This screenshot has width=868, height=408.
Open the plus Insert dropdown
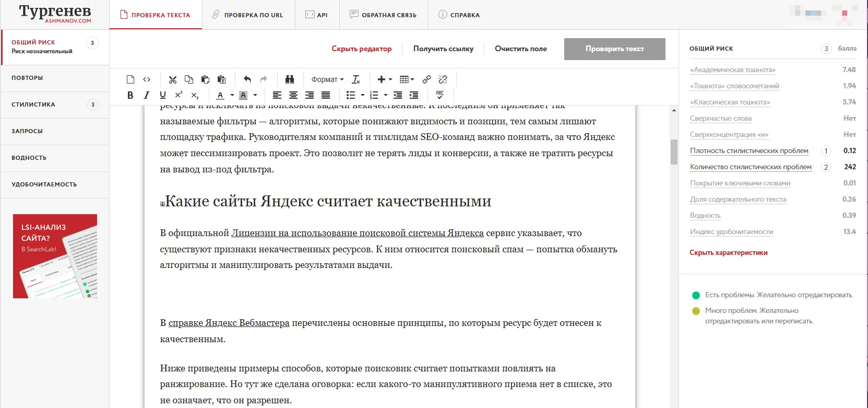tap(385, 79)
